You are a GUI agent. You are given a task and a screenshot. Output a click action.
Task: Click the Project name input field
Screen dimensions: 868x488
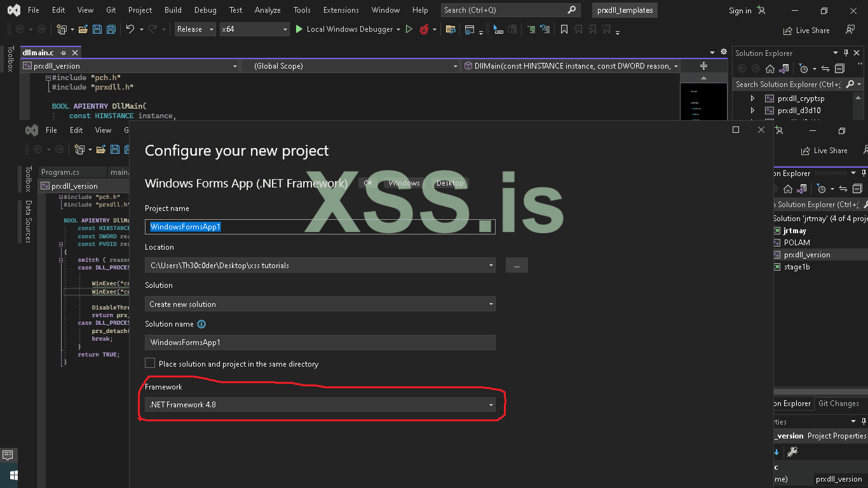(x=320, y=227)
